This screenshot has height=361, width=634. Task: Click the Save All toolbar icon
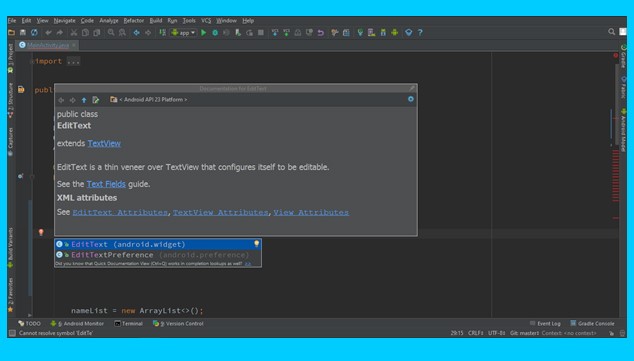click(23, 32)
